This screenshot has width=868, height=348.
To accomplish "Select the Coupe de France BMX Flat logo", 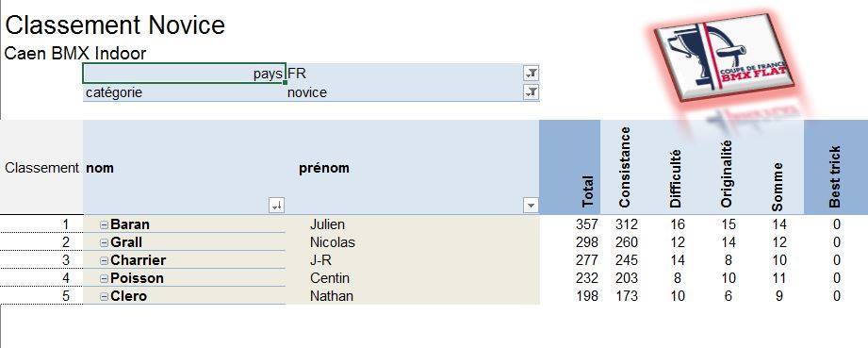I will click(724, 58).
